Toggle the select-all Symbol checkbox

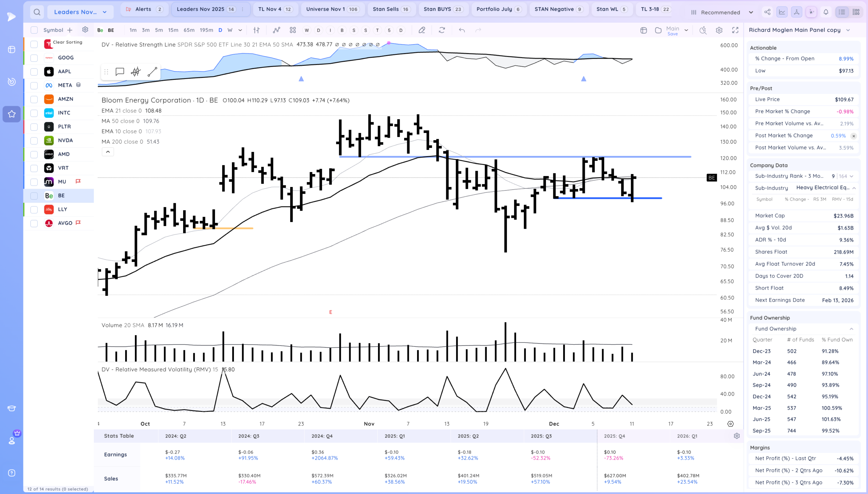[x=34, y=30]
